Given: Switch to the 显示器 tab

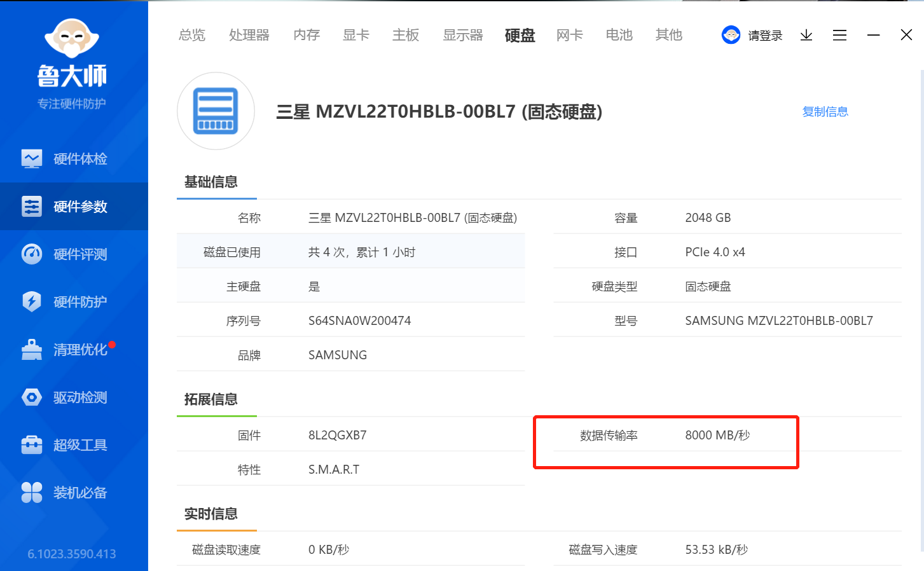Looking at the screenshot, I should tap(463, 35).
